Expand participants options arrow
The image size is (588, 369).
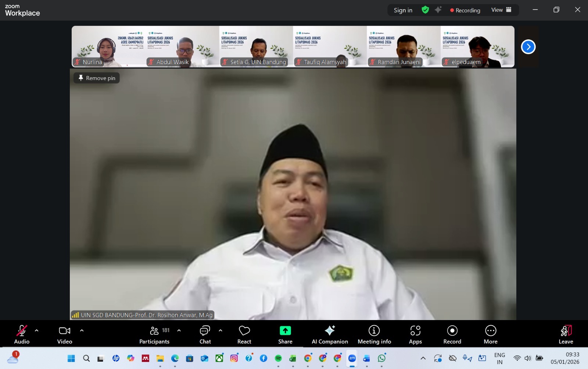click(179, 330)
